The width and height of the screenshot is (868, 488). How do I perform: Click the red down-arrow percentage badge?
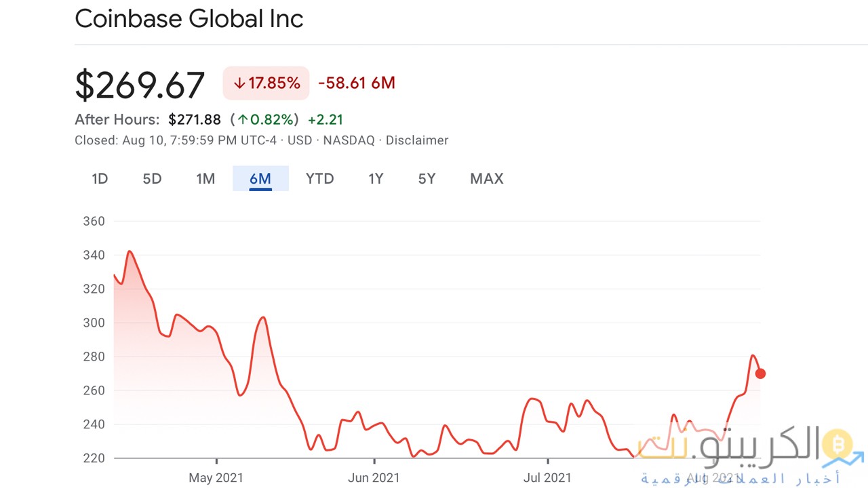pyautogui.click(x=266, y=83)
